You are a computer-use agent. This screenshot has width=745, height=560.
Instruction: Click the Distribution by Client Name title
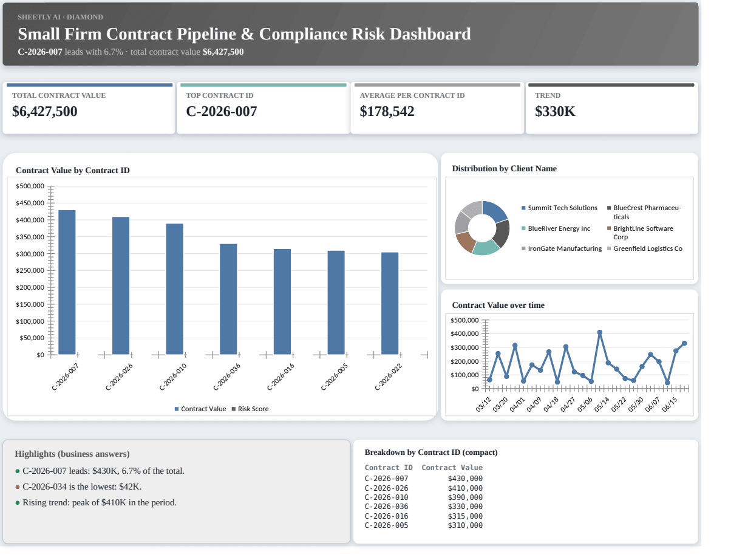click(x=505, y=168)
